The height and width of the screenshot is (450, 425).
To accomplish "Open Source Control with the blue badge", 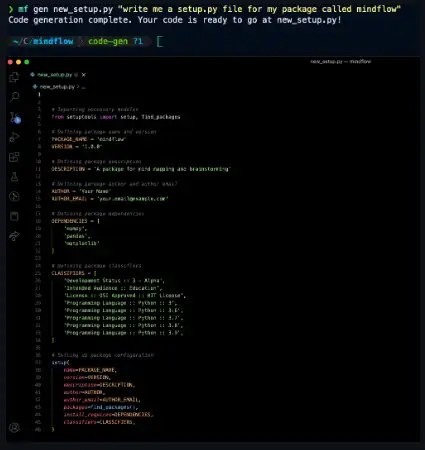I will [x=15, y=117].
